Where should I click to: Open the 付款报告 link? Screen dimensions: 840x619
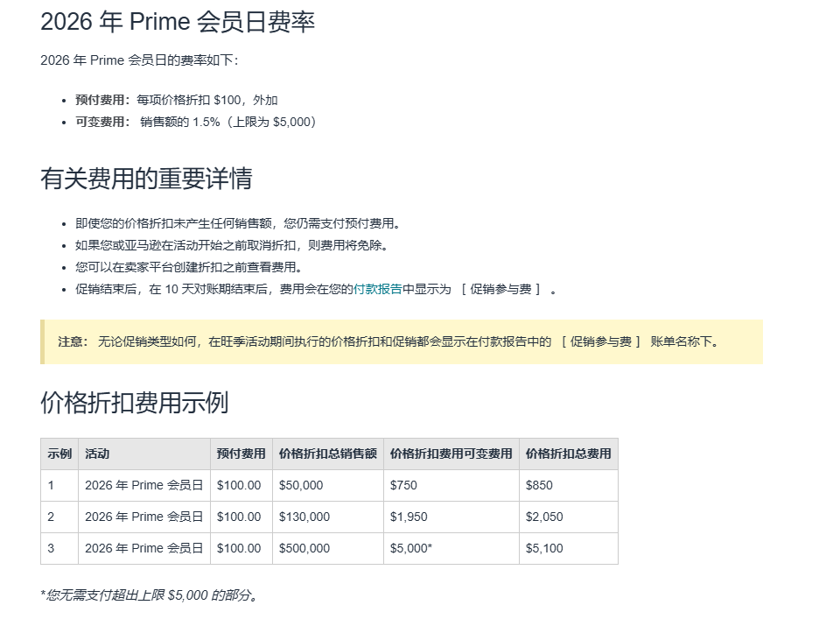[377, 289]
